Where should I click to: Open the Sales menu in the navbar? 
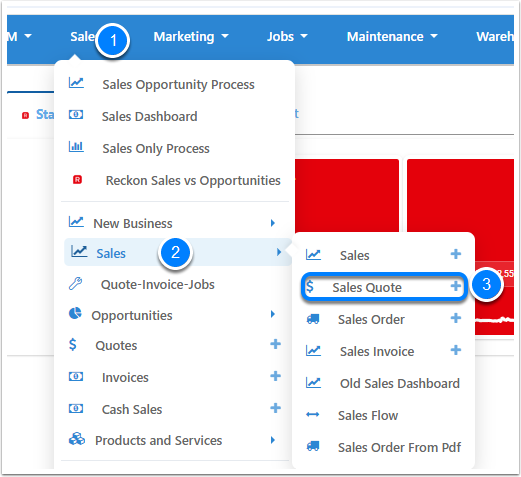83,37
